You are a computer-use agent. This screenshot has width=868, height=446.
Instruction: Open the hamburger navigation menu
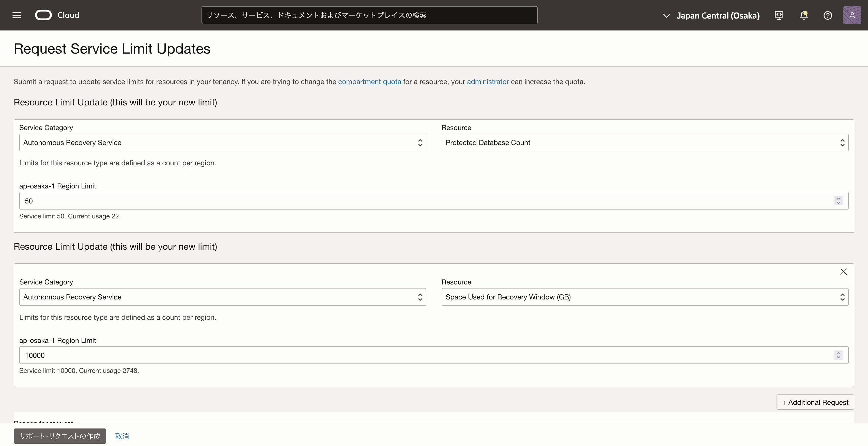point(17,15)
